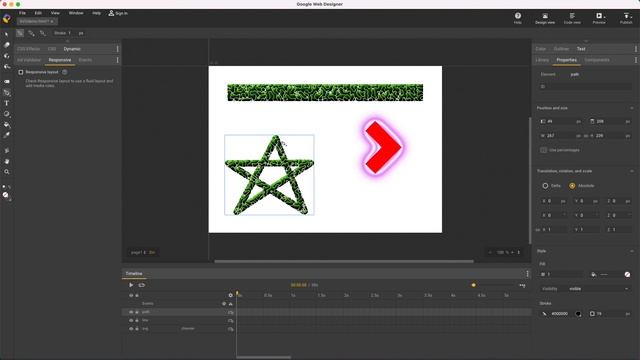Open Help from the top-right toolbar

tap(518, 18)
